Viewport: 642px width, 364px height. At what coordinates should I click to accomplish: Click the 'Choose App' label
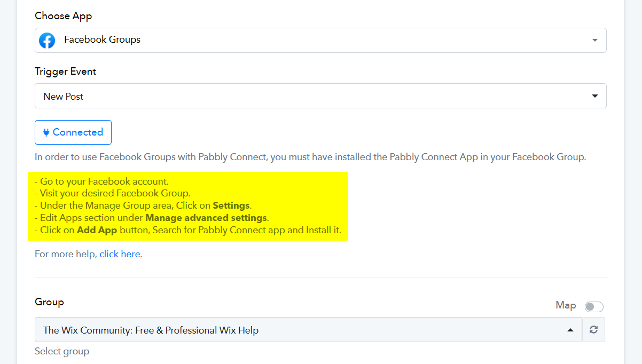pos(64,16)
